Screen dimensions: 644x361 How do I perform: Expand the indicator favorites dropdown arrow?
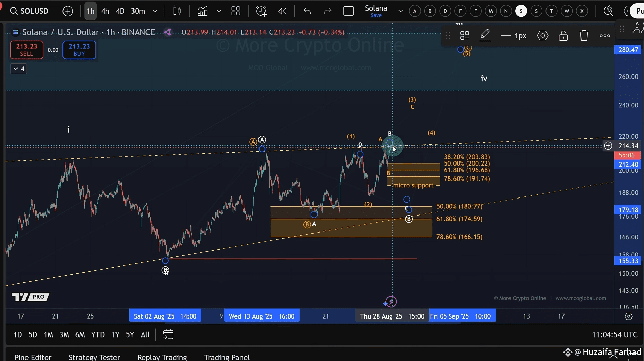tap(219, 11)
